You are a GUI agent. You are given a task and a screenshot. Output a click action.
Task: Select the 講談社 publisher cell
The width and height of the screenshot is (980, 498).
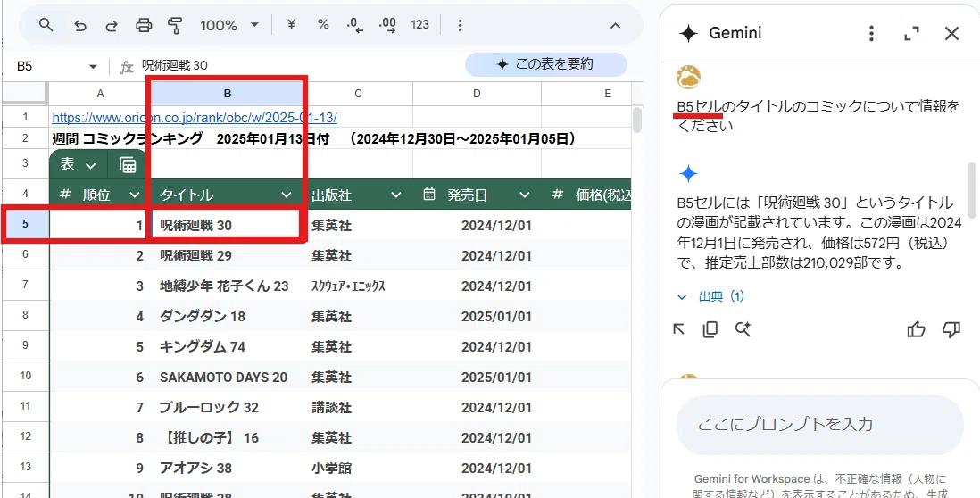[358, 408]
